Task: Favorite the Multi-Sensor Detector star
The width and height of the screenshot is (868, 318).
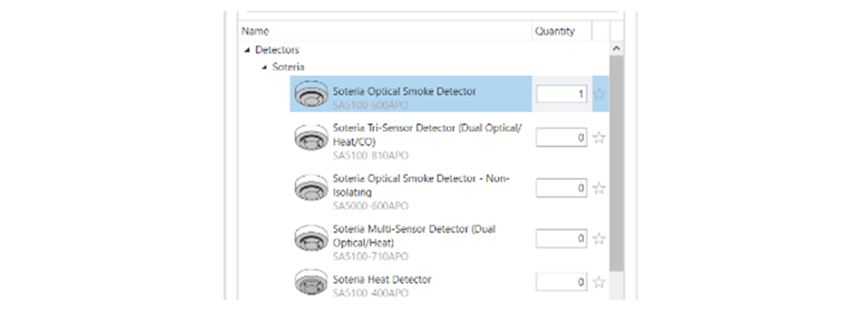Action: click(598, 238)
